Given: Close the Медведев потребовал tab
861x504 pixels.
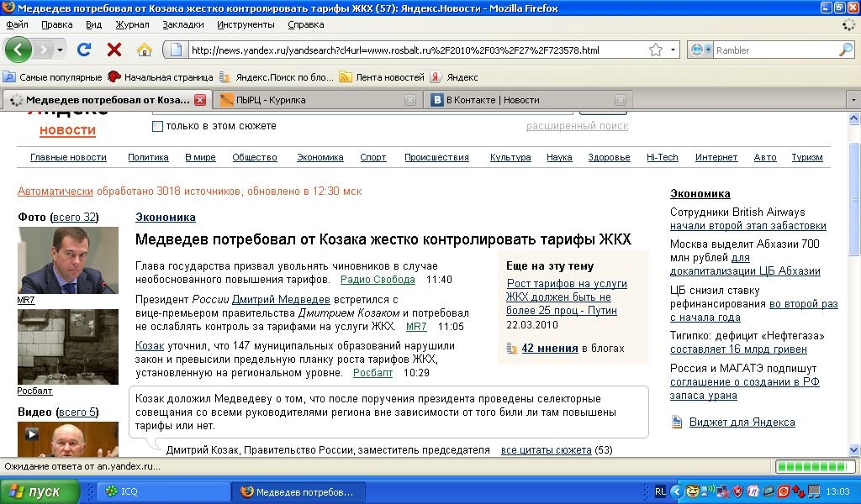Looking at the screenshot, I should pos(200,100).
